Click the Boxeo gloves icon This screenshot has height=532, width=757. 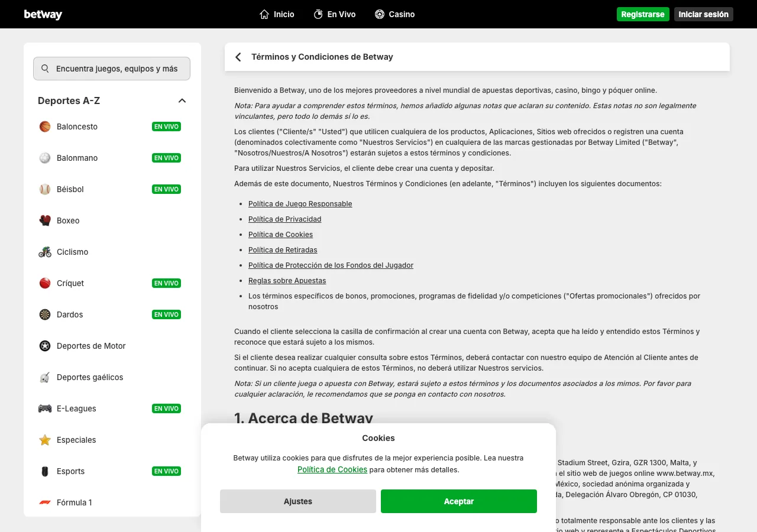pyautogui.click(x=45, y=220)
